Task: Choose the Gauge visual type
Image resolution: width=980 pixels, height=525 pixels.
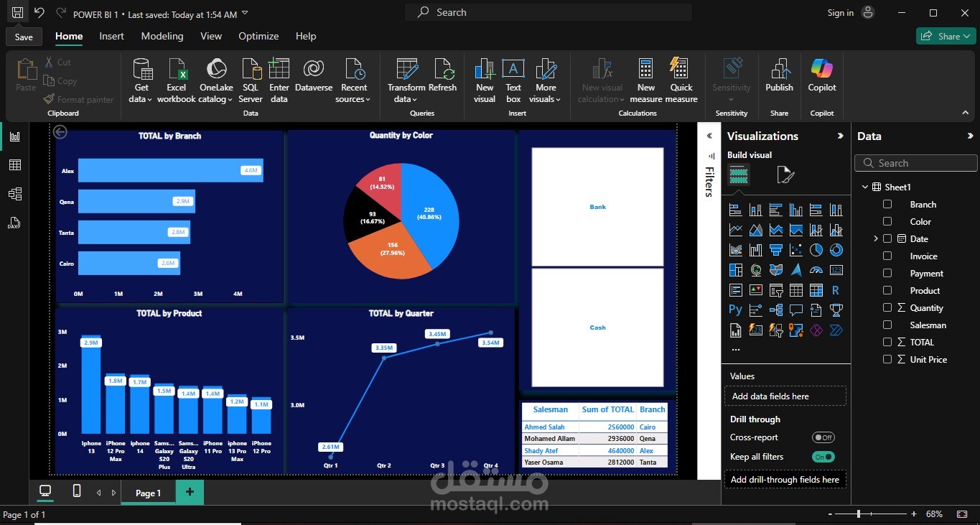Action: coord(816,270)
